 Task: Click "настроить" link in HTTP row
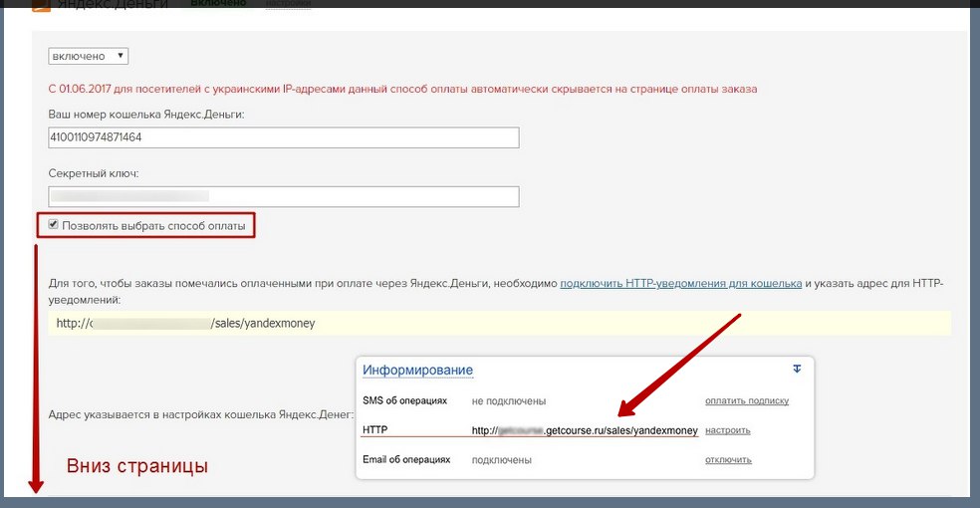tap(727, 430)
